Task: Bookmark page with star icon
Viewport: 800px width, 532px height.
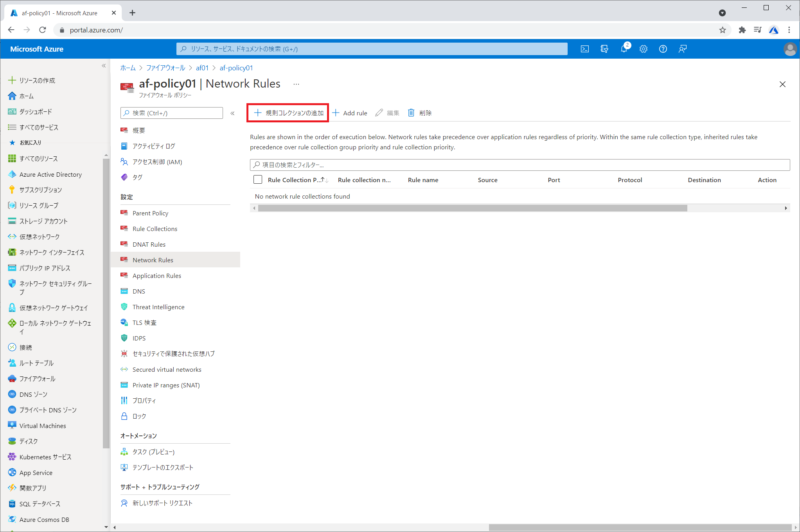Action: click(x=722, y=30)
